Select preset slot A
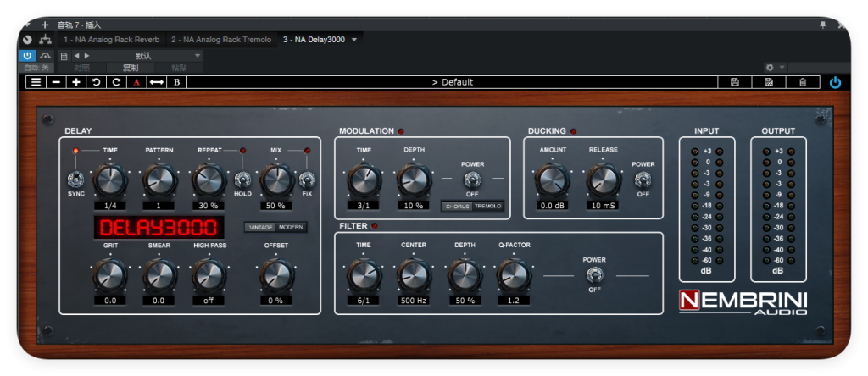868x376 pixels. click(x=136, y=82)
